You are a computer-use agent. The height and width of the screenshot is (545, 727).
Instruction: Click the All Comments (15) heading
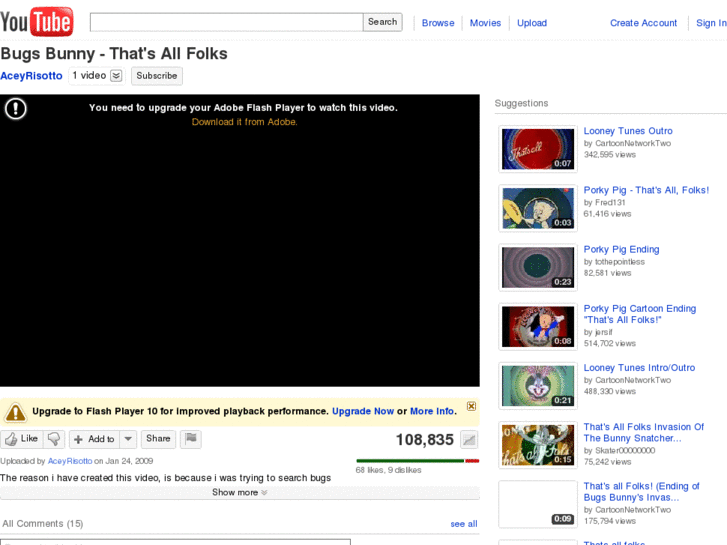43,524
